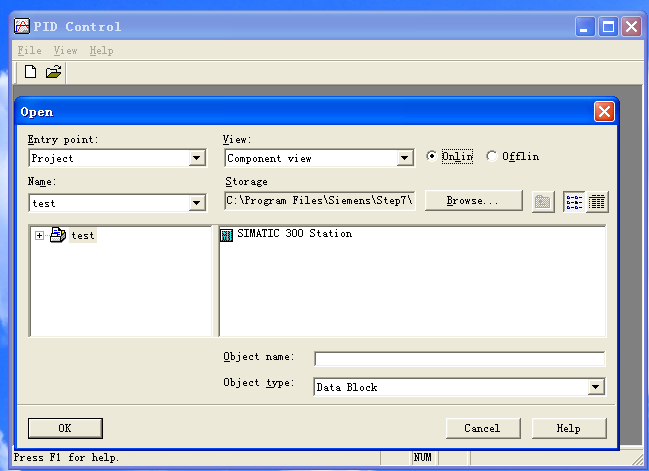
Task: Open the File menu
Action: [29, 50]
